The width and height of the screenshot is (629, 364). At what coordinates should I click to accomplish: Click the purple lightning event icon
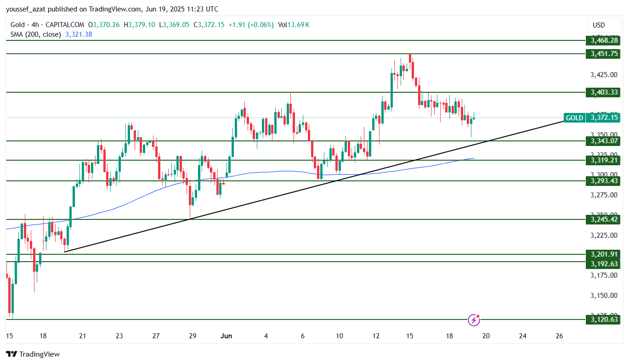tap(474, 320)
